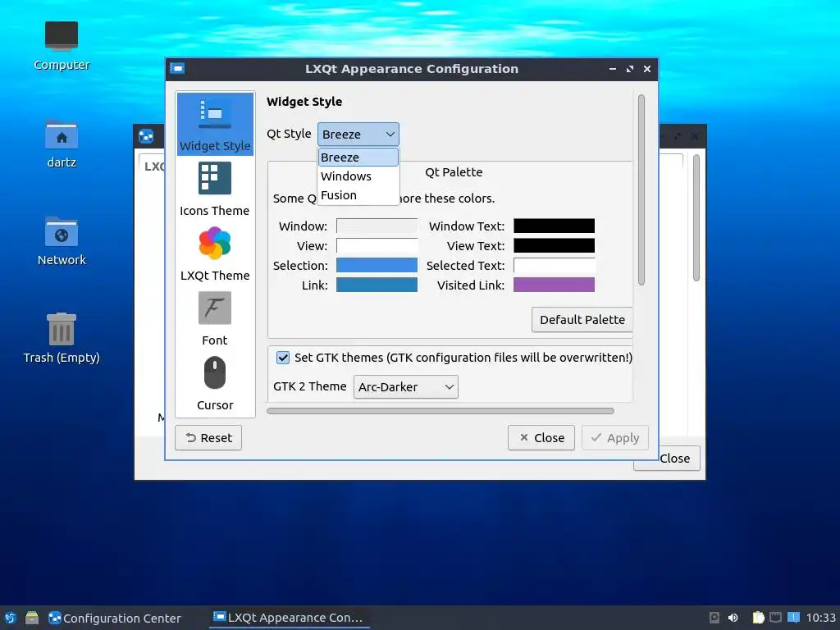The width and height of the screenshot is (840, 630).
Task: Pick the View color swatch
Action: coord(377,245)
